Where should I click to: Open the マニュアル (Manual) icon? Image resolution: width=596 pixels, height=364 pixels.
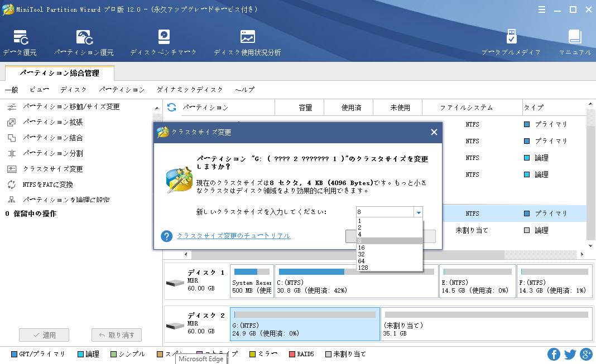[x=575, y=43]
